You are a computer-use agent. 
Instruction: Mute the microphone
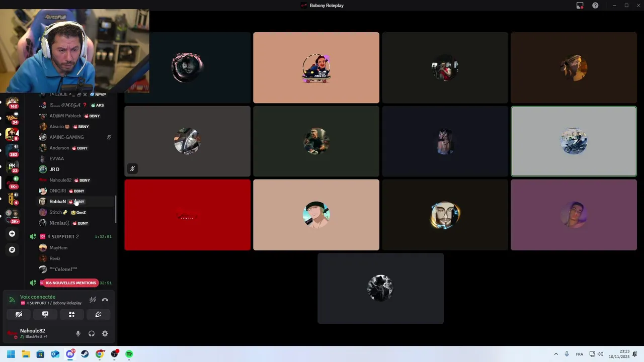[x=78, y=333]
